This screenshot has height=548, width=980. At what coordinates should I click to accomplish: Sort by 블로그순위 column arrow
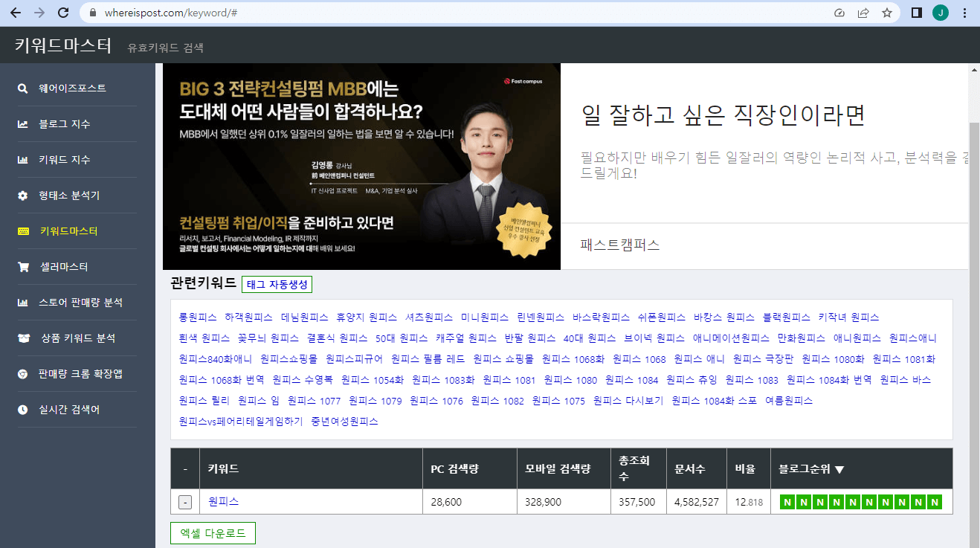tap(839, 469)
